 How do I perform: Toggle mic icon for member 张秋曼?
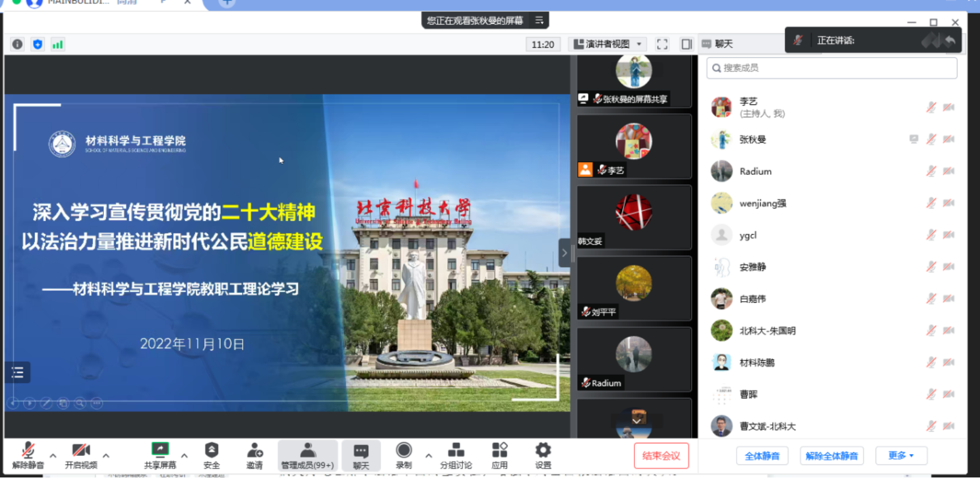[x=931, y=139]
